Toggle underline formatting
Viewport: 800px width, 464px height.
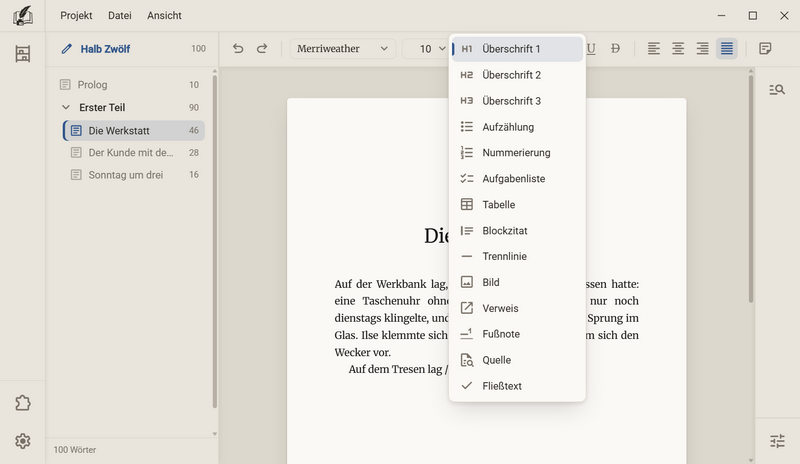[x=591, y=48]
